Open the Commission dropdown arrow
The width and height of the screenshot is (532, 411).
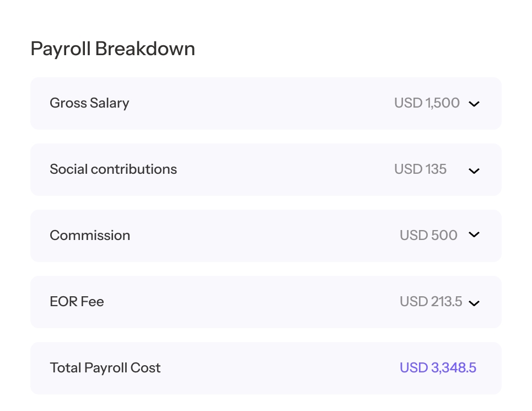point(474,234)
